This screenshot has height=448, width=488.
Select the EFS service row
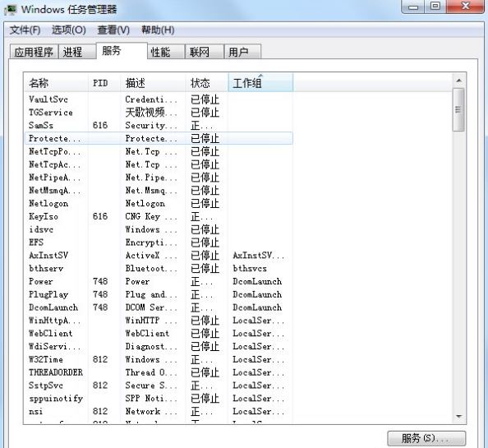[x=159, y=242]
